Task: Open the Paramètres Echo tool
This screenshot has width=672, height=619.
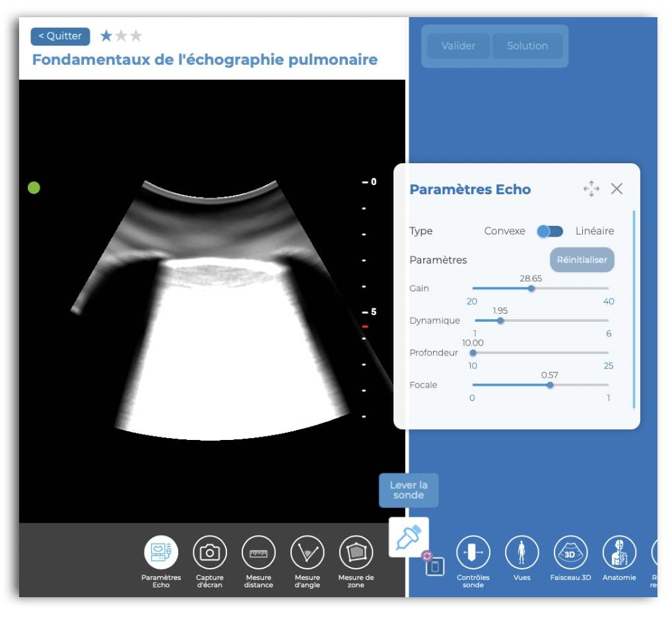Action: tap(161, 552)
